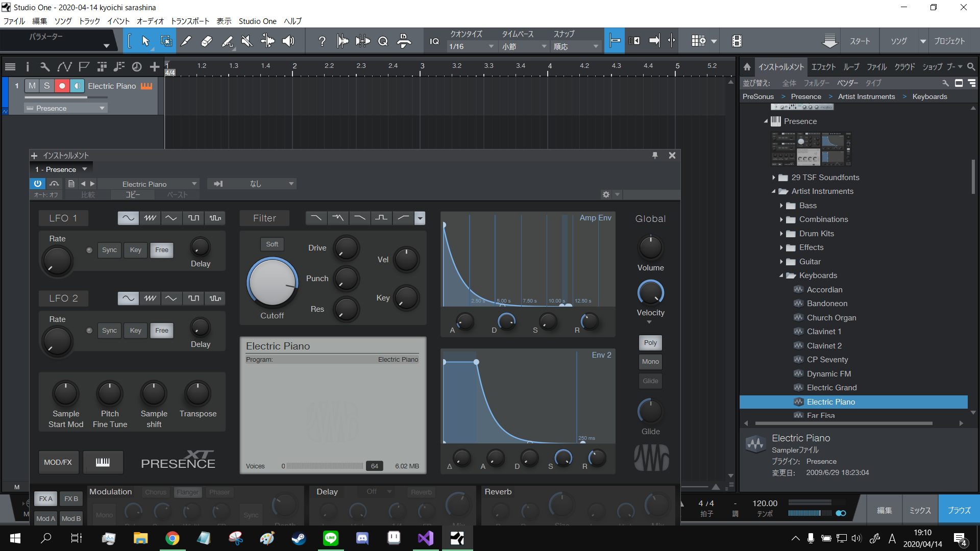This screenshot has width=980, height=551.
Task: Select the Arrow tool in toolbar
Action: 145,41
